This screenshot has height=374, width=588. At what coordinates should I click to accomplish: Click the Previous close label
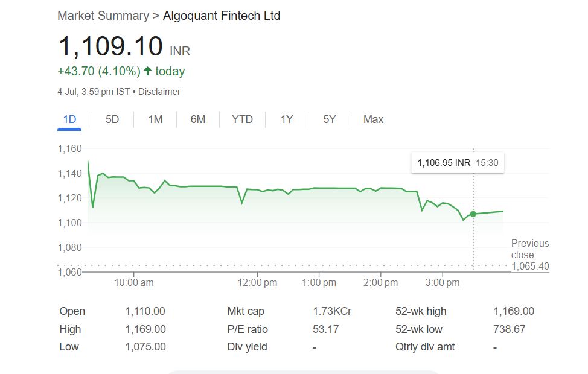(x=529, y=249)
